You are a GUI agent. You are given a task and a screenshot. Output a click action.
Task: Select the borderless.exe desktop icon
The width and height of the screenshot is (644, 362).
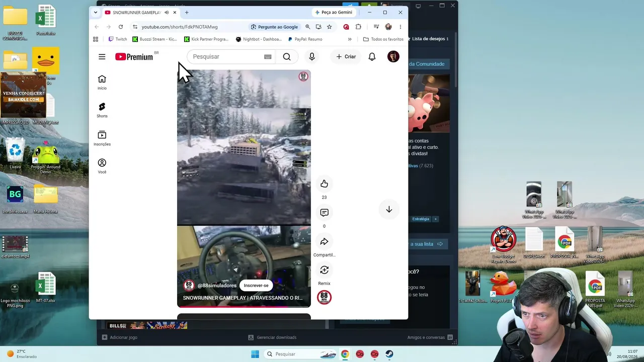(15, 200)
